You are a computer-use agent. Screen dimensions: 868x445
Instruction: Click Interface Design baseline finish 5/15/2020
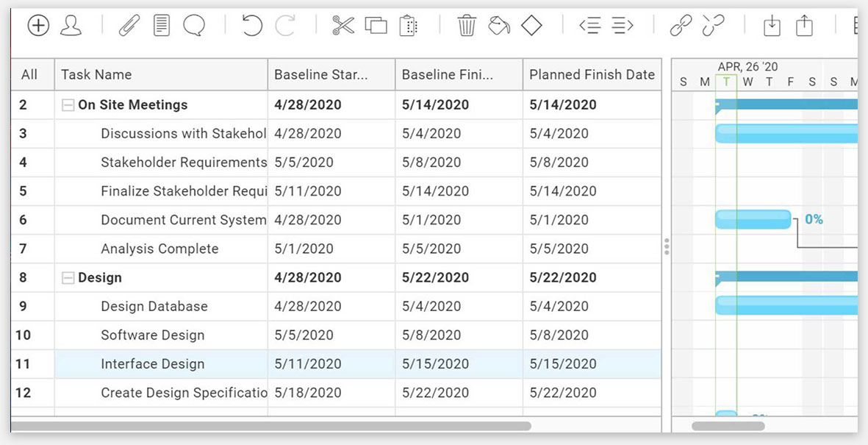pos(436,364)
